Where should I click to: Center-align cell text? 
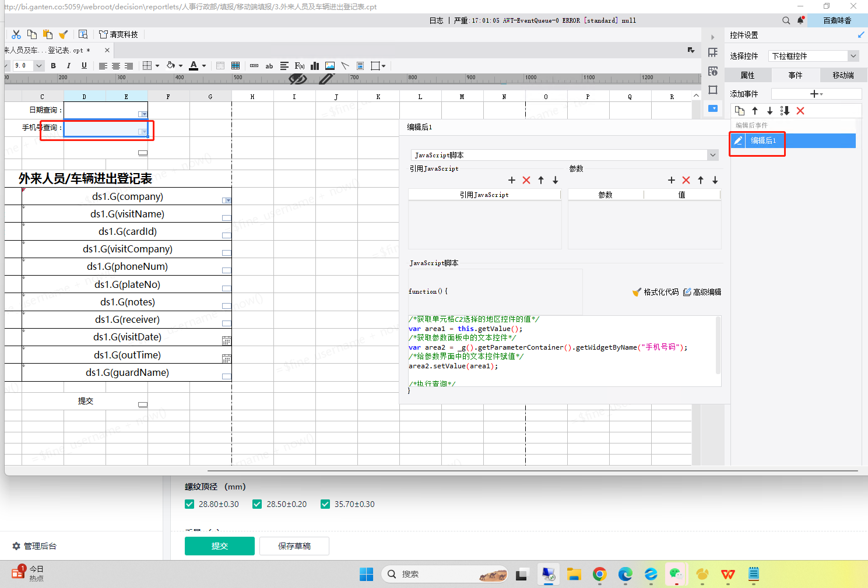[x=116, y=66]
